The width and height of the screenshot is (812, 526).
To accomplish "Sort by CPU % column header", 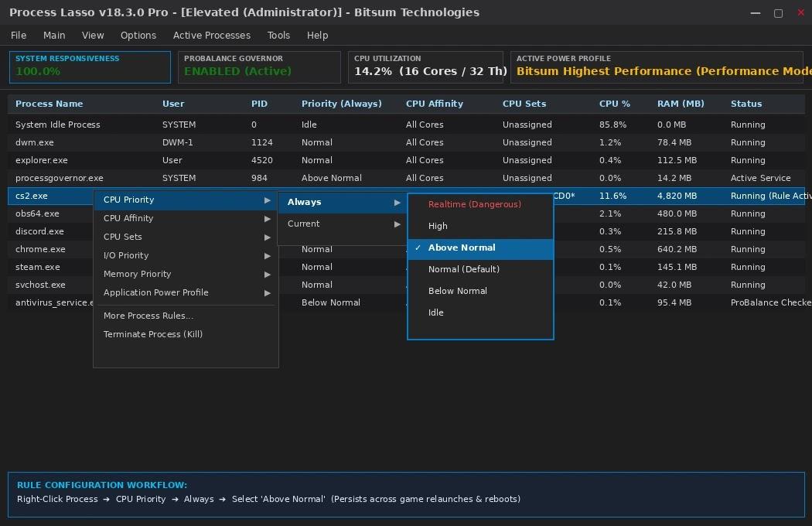I will (615, 104).
